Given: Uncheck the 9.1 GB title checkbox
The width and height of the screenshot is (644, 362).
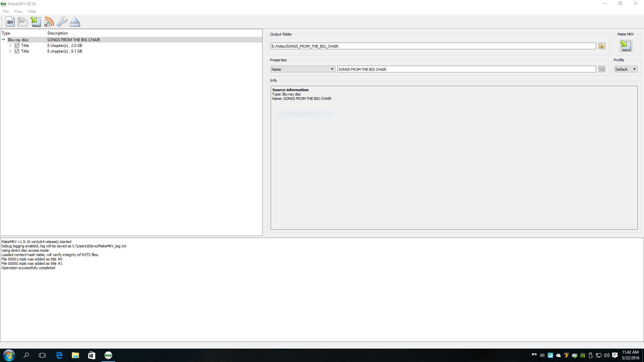Looking at the screenshot, I should [17, 51].
